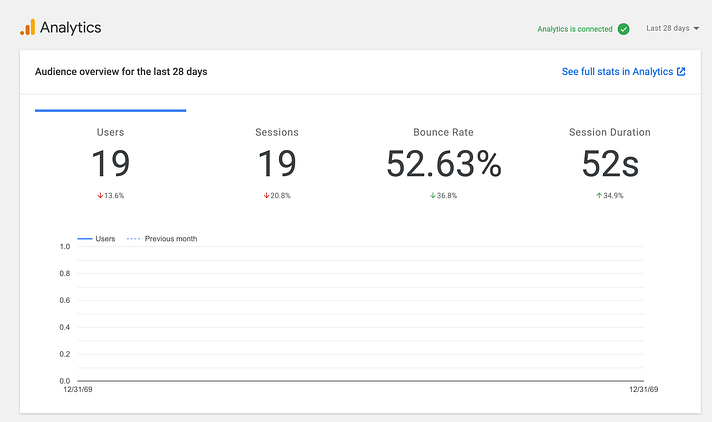This screenshot has width=712, height=422.
Task: Click the green down arrow under Bounce Rate
Action: click(x=433, y=195)
